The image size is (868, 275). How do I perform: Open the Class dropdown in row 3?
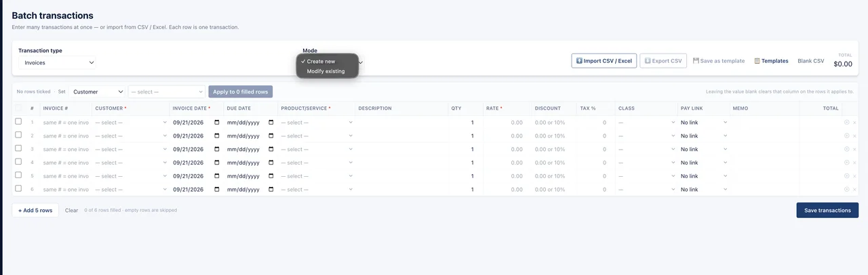(x=647, y=149)
